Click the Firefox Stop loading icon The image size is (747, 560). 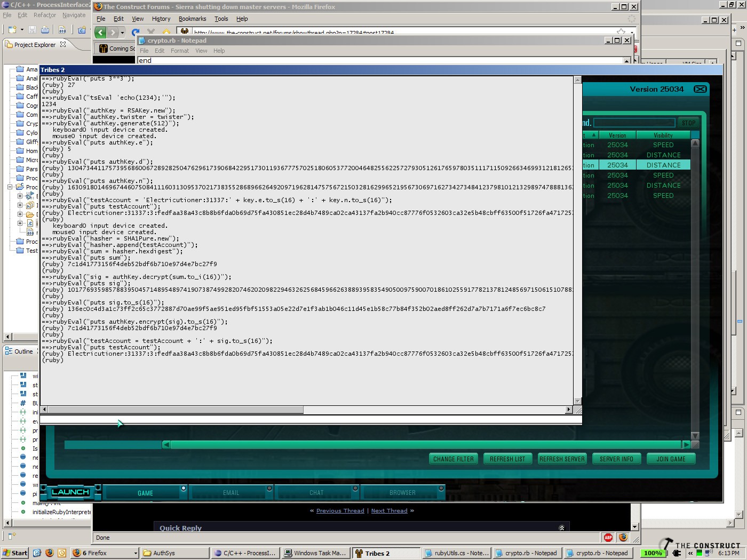point(151,33)
